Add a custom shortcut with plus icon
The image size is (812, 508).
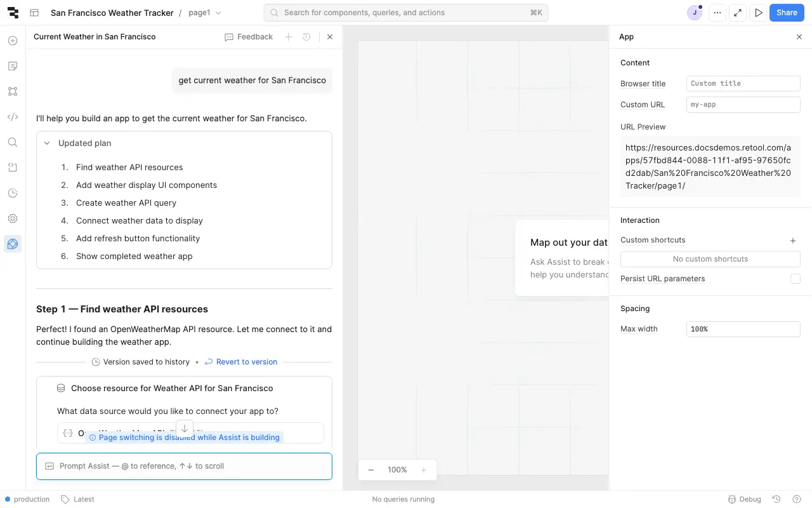click(x=792, y=241)
